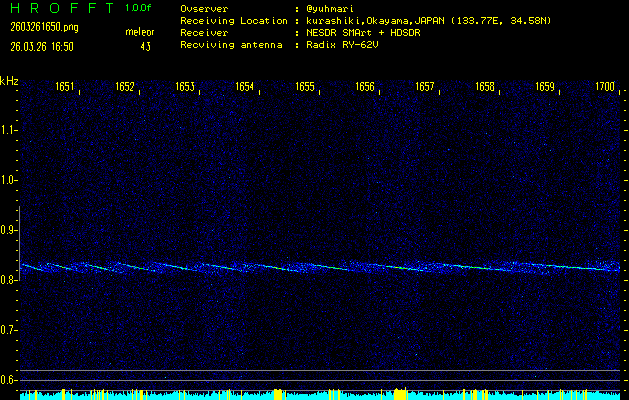Click the 1651 time marker

(65, 87)
